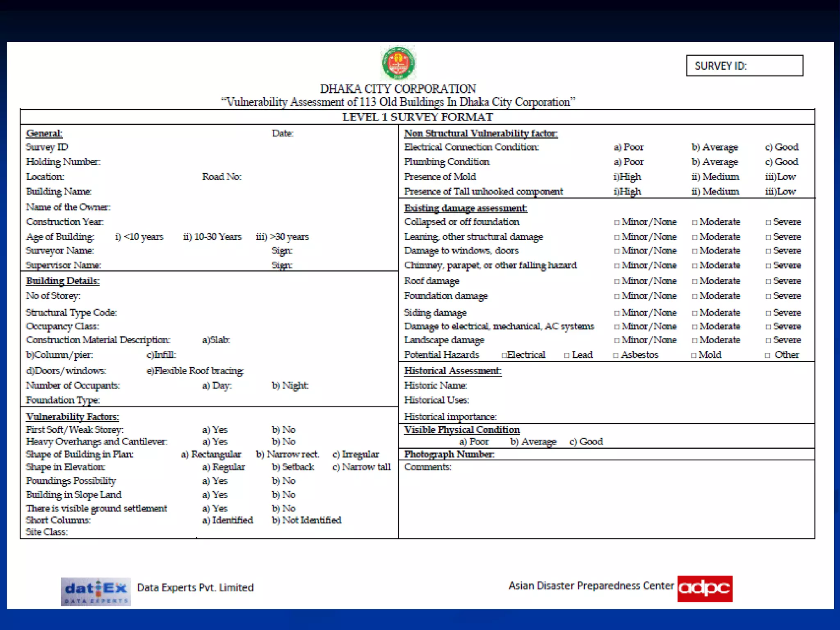Tick the Mold potential hazard box

tap(694, 356)
